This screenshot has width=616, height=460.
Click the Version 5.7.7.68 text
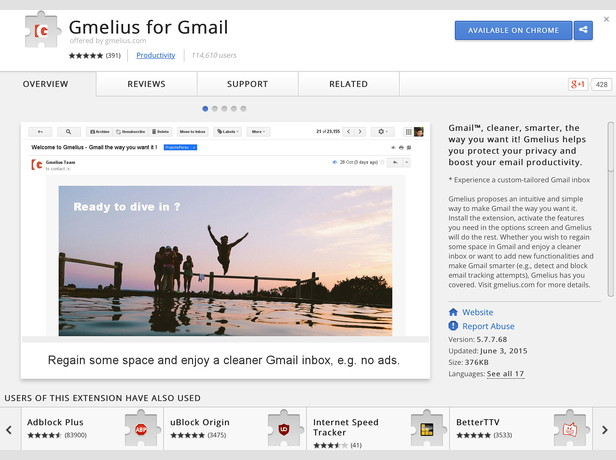[x=478, y=339]
